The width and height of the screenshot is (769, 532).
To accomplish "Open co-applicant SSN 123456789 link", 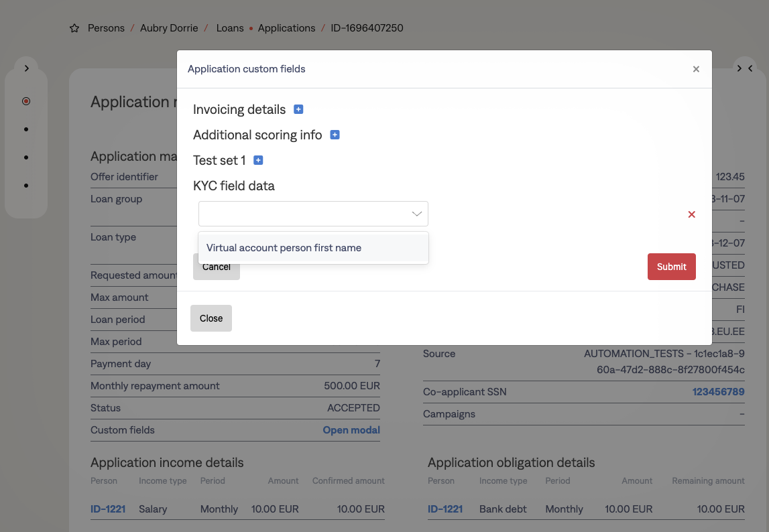I will tap(718, 392).
